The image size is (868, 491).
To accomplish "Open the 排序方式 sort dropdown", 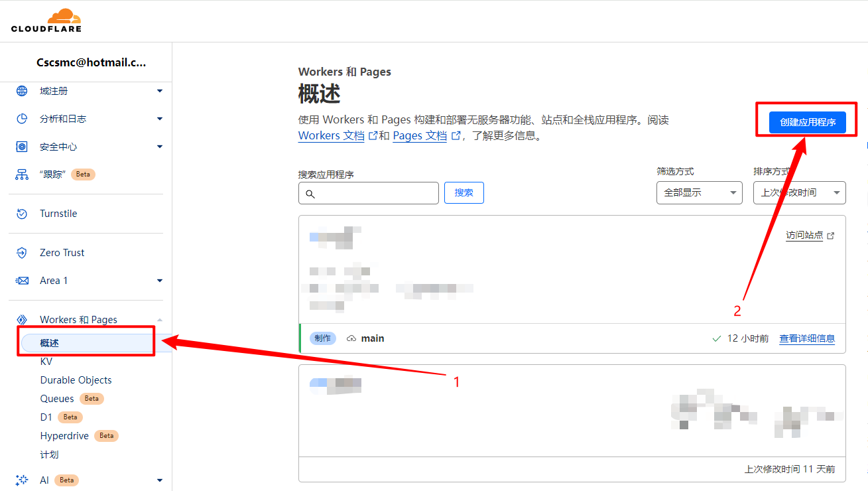I will (x=799, y=192).
